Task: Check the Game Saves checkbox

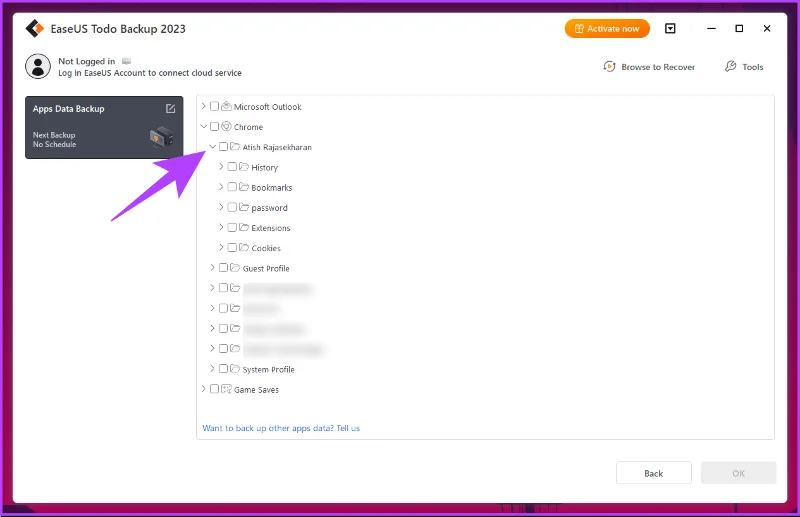Action: tap(214, 389)
